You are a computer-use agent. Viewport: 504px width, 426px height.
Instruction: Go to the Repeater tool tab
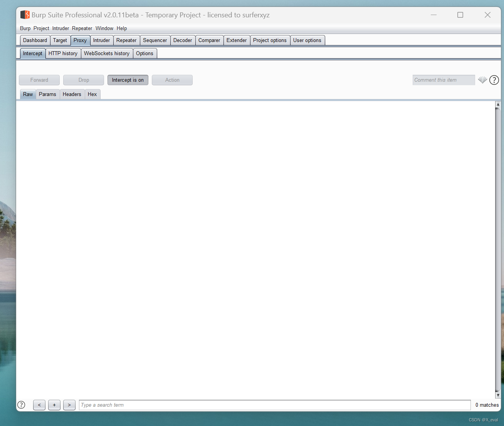126,40
